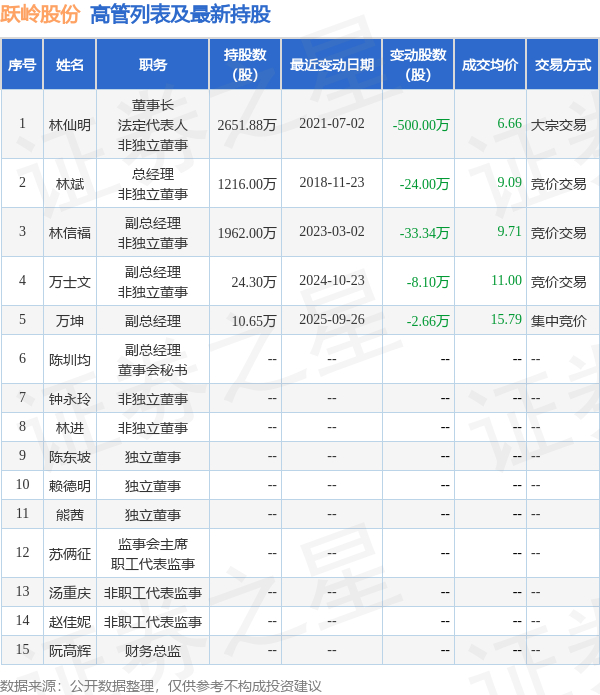The width and height of the screenshot is (600, 695).
Task: Click the 最近变动日期 column header
Action: [x=331, y=65]
